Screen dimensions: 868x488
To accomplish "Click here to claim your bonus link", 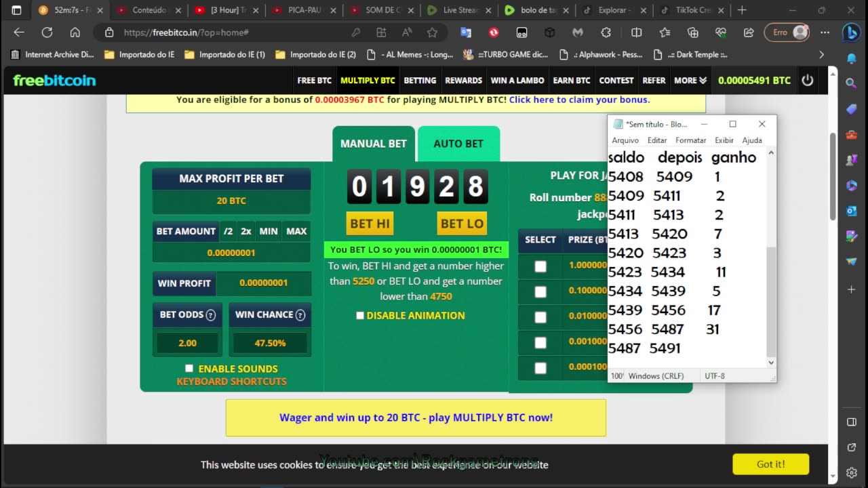I will pos(579,100).
